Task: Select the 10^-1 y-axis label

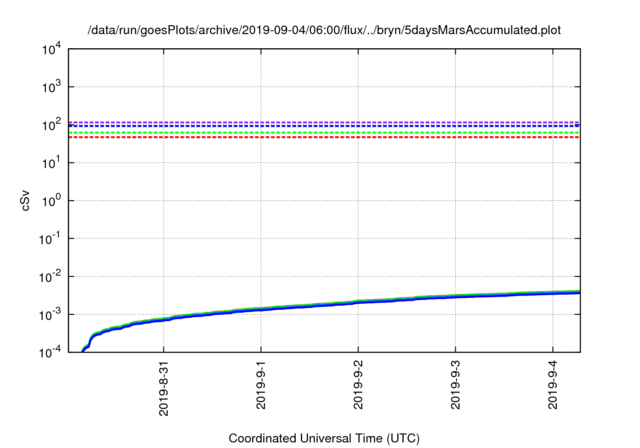Action: coord(51,238)
